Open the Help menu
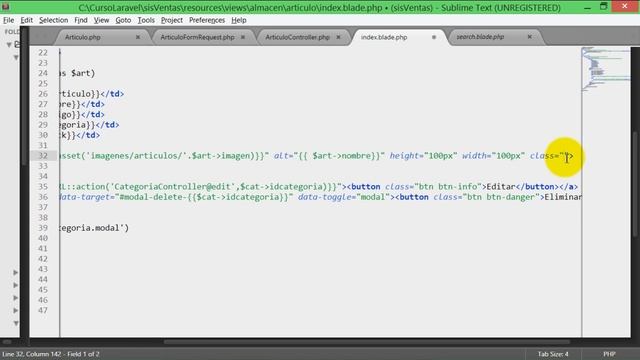The width and height of the screenshot is (640, 360). [x=238, y=20]
